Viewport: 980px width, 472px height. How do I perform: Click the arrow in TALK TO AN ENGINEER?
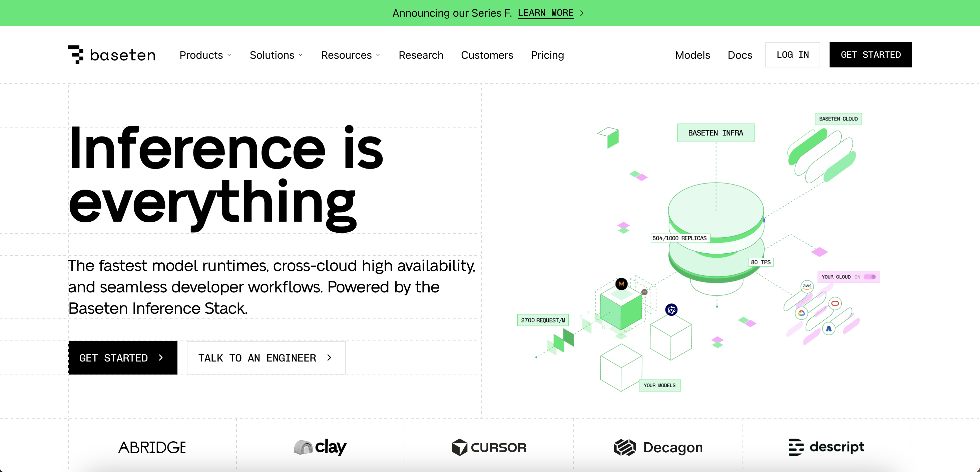click(x=330, y=358)
